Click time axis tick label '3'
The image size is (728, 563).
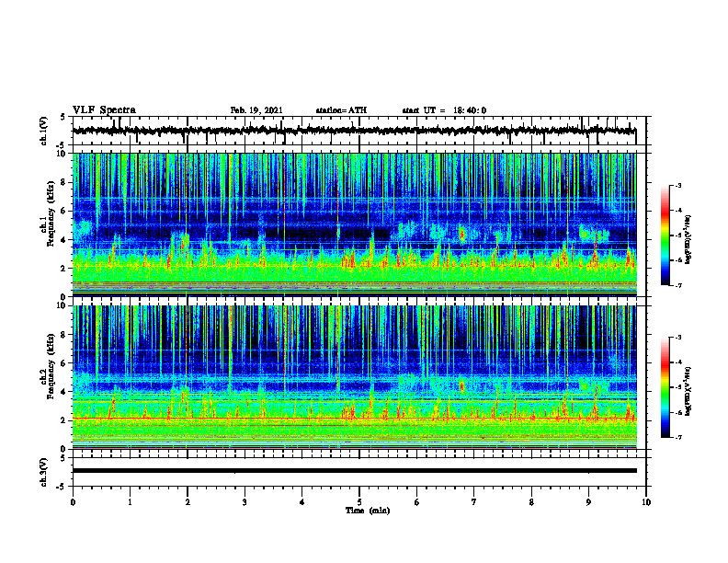(x=245, y=502)
